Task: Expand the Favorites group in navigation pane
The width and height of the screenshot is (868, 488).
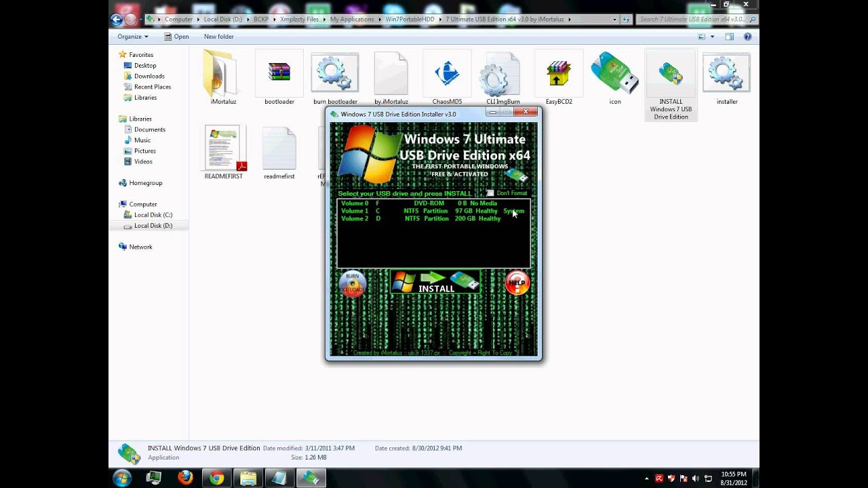Action: coord(141,55)
